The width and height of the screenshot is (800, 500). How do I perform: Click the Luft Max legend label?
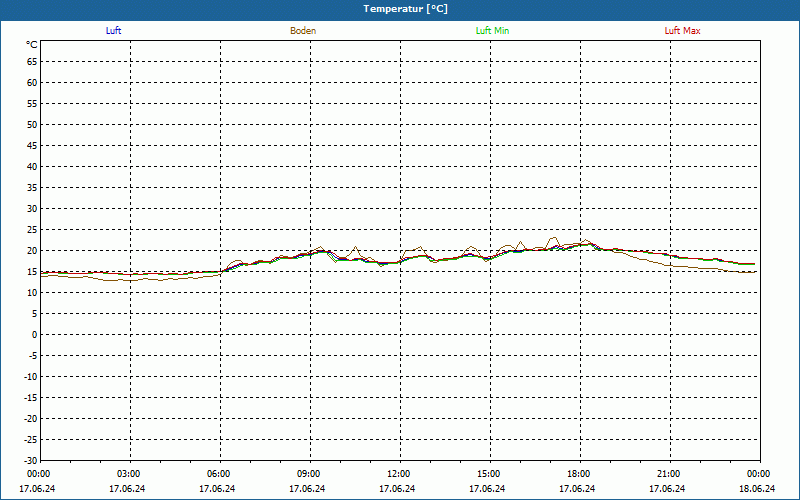[682, 31]
